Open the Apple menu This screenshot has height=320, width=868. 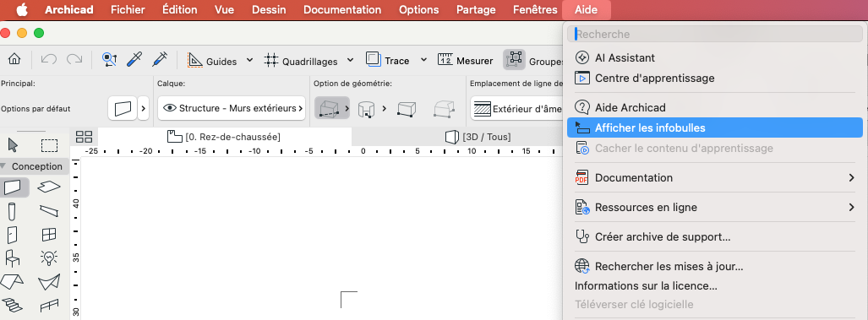22,9
